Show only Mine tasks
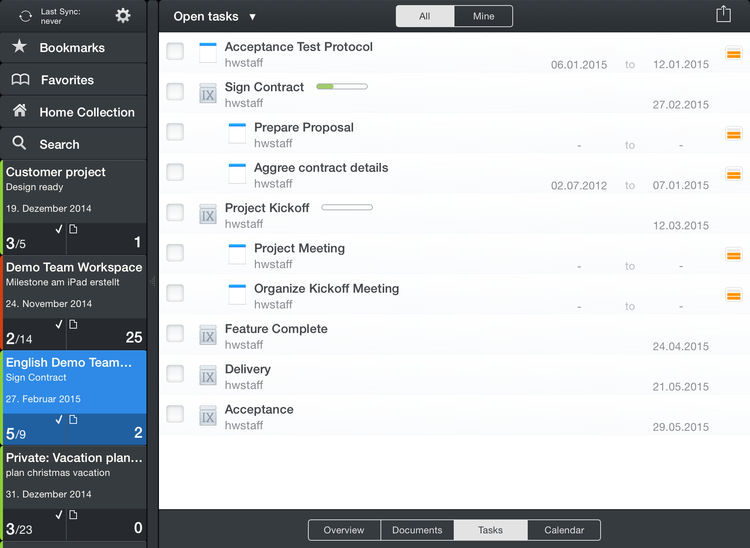The width and height of the screenshot is (750, 548). (x=483, y=16)
